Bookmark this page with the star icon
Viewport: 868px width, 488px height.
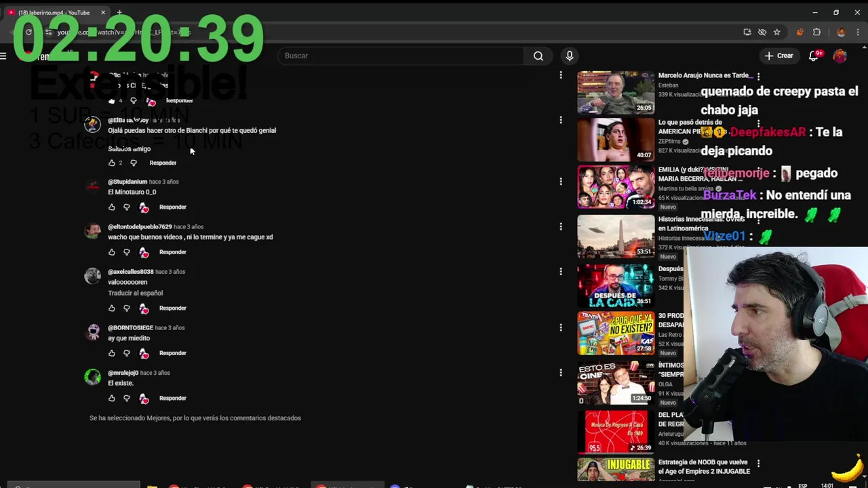click(777, 32)
